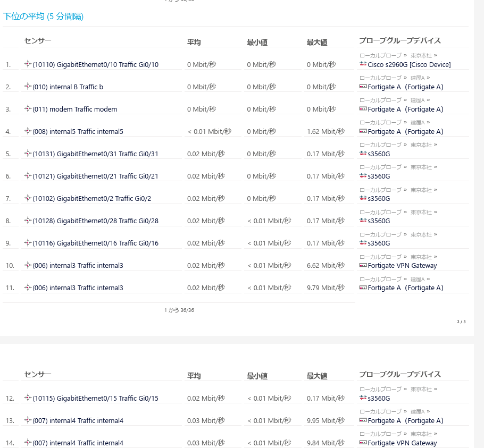Open sensor (008) internal5 Traffic internal5

(78, 131)
